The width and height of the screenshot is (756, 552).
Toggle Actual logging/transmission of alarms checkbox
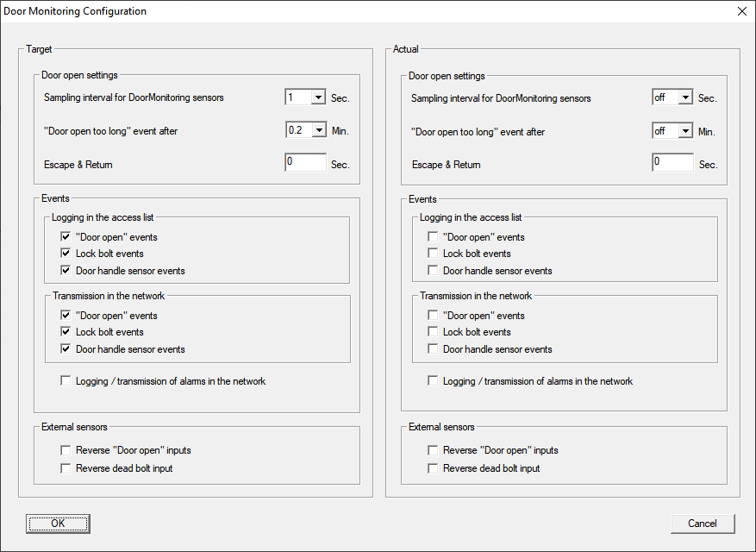[x=434, y=381]
